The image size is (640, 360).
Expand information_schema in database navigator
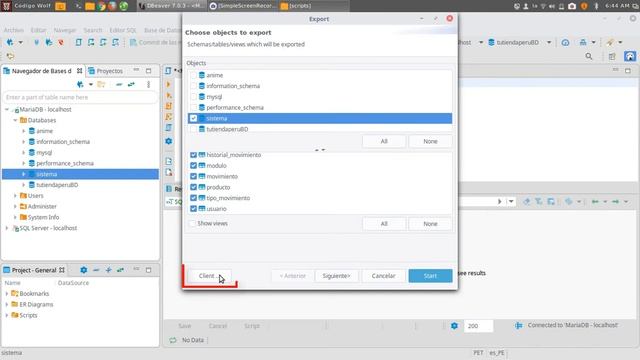pos(24,142)
